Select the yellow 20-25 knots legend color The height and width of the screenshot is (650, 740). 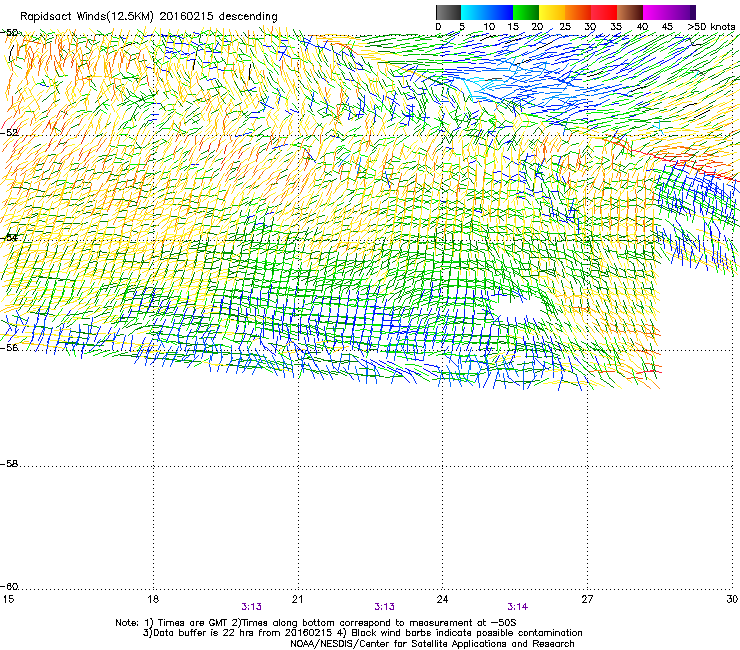[552, 12]
